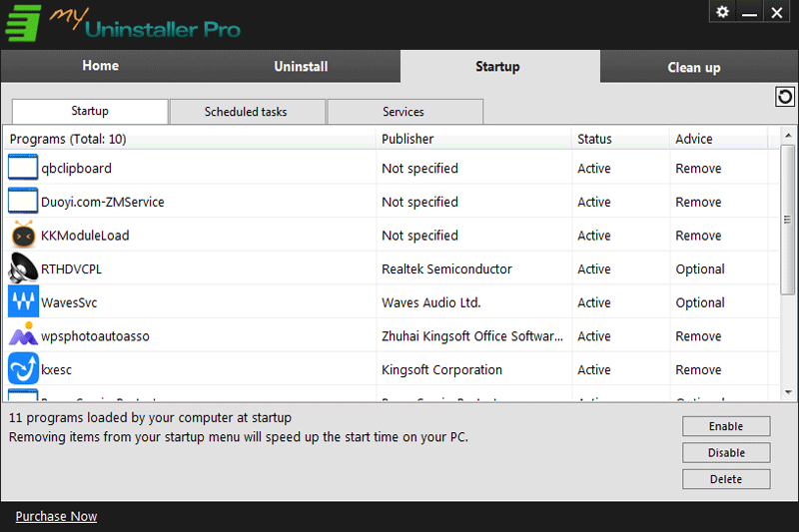Click the scrollbar up arrow

(x=788, y=136)
